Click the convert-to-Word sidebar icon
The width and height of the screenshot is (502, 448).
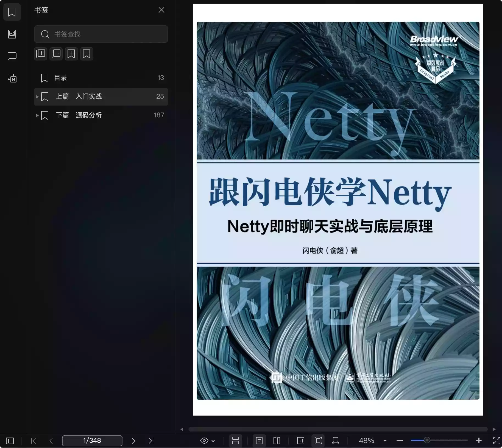pyautogui.click(x=12, y=78)
